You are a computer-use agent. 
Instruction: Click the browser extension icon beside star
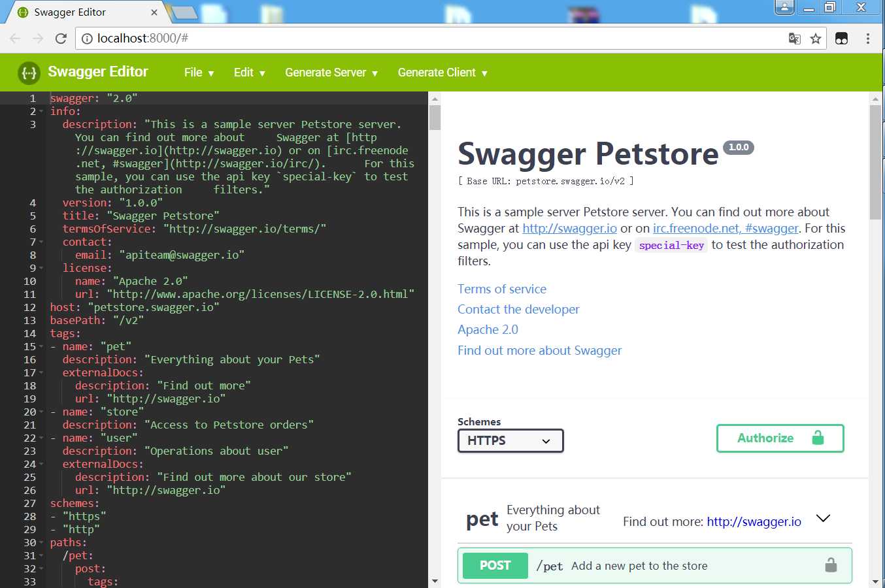click(x=842, y=39)
